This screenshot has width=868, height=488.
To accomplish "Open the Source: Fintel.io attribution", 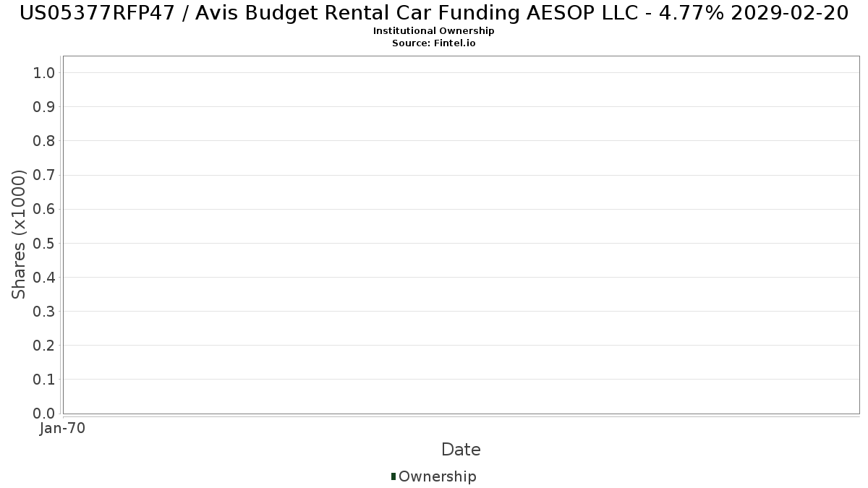I will tap(434, 43).
